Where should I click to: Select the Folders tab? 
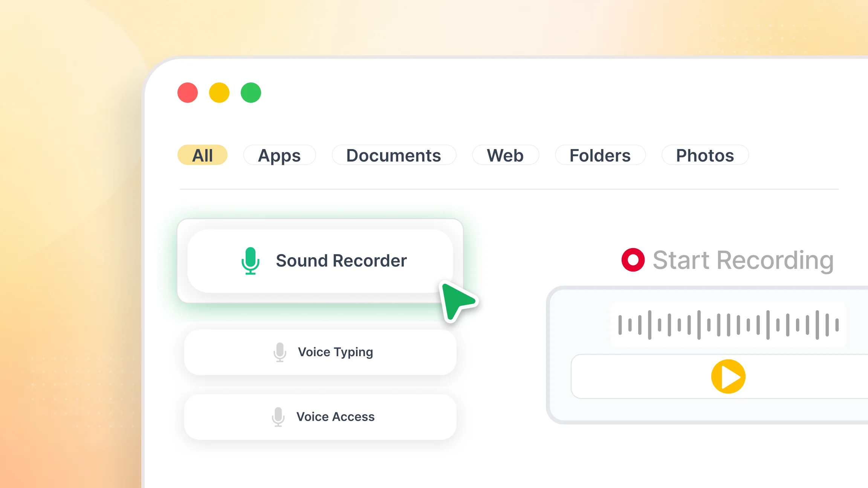[x=600, y=155]
